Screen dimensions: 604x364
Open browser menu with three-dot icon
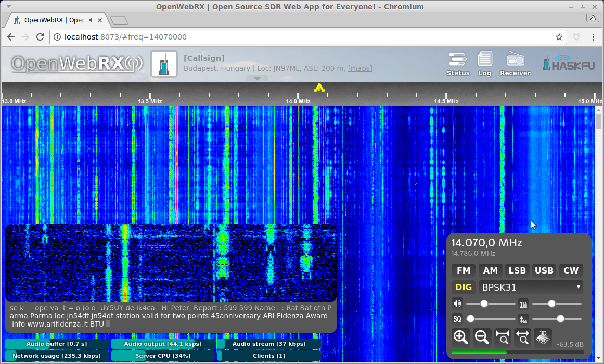click(593, 37)
